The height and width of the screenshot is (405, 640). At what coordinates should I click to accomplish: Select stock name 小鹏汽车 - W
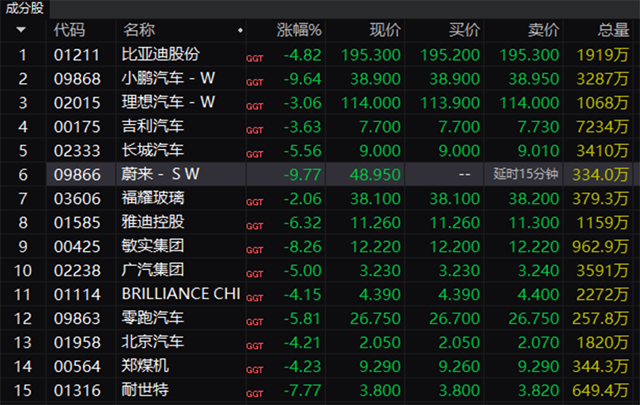coord(168,78)
